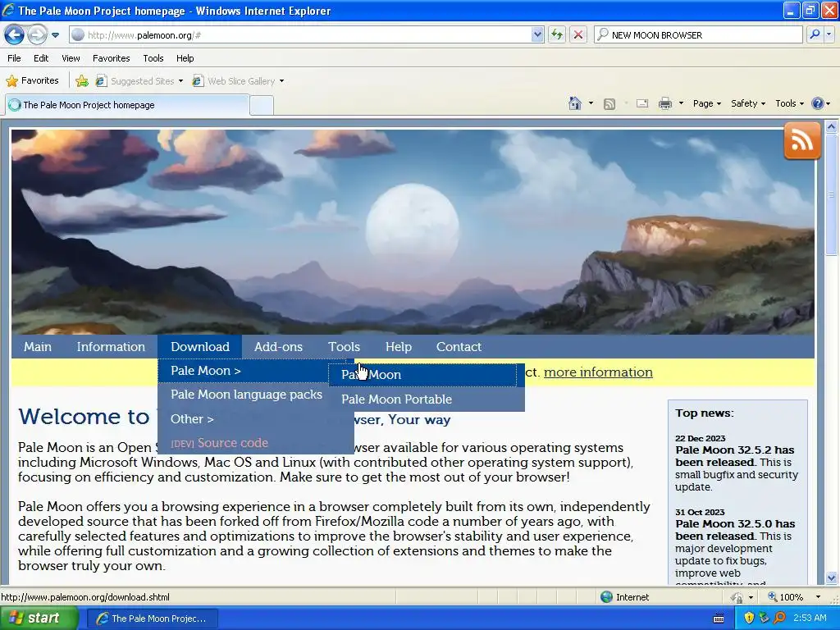Click the Internet security zone indicator
The width and height of the screenshot is (840, 630).
[x=624, y=597]
